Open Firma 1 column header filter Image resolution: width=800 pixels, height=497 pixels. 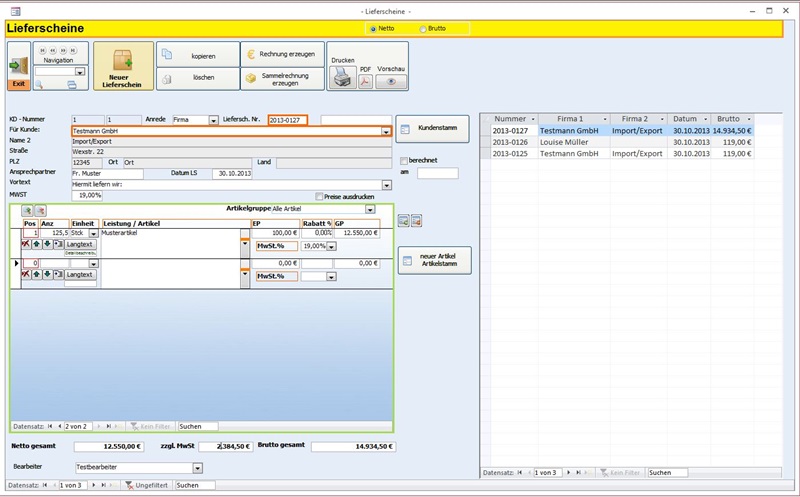[x=605, y=119]
